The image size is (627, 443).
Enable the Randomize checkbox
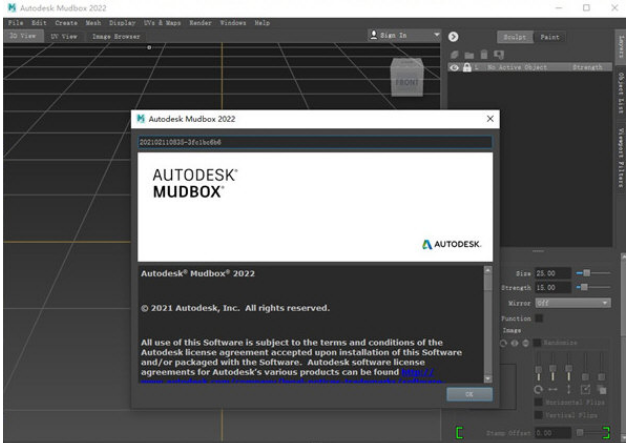(x=538, y=343)
